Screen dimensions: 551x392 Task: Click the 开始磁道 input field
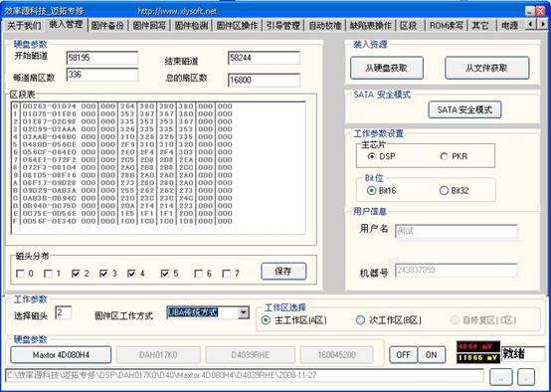pos(102,58)
